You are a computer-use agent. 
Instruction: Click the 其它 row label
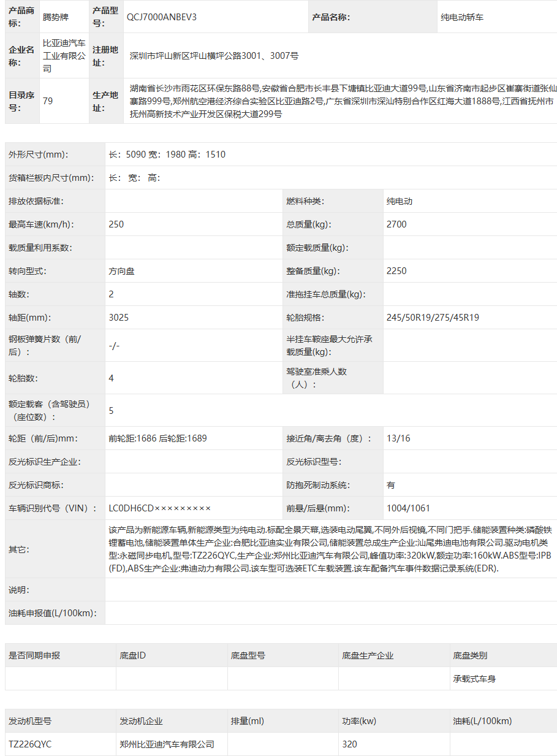19,549
